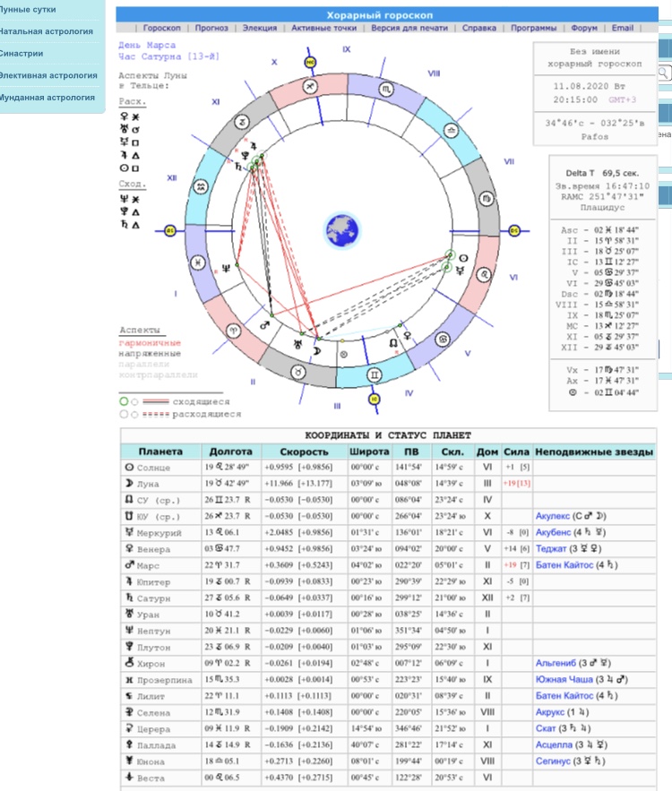This screenshot has height=791, width=672.
Task: Click the Sun glyph in planet table
Action: click(x=129, y=468)
